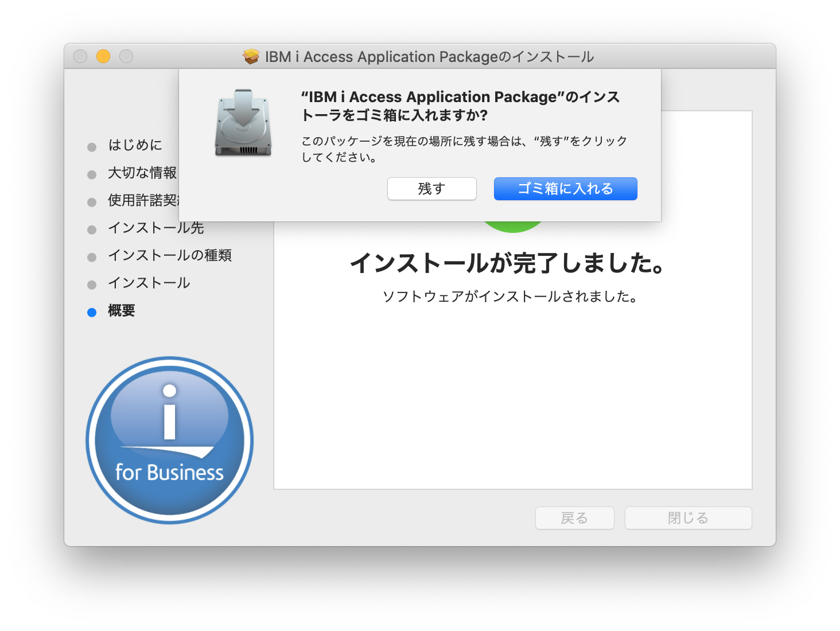This screenshot has height=631, width=840.
Task: Select the 使用許諾契約 step in the sidebar
Action: (x=143, y=200)
